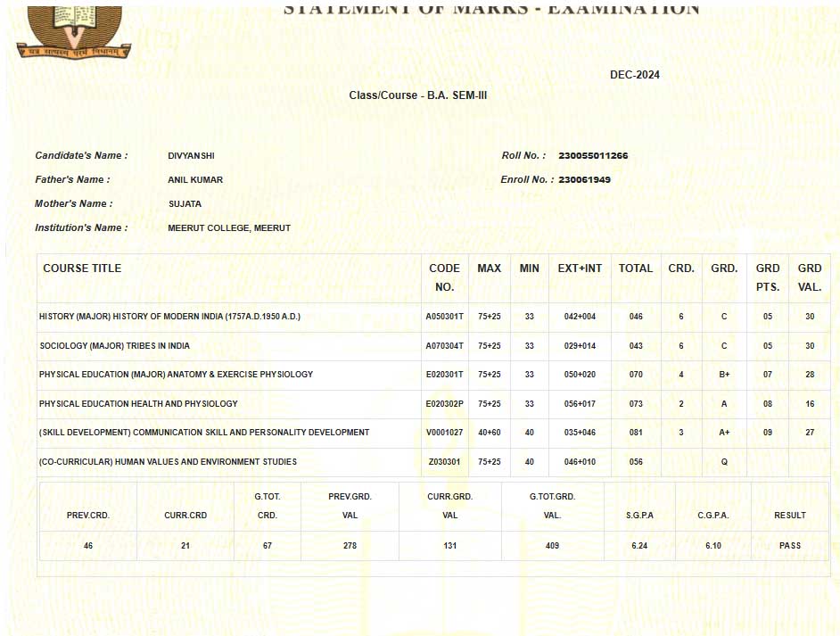840x636 pixels.
Task: Click the CODE NO. column header
Action: pyautogui.click(x=444, y=277)
